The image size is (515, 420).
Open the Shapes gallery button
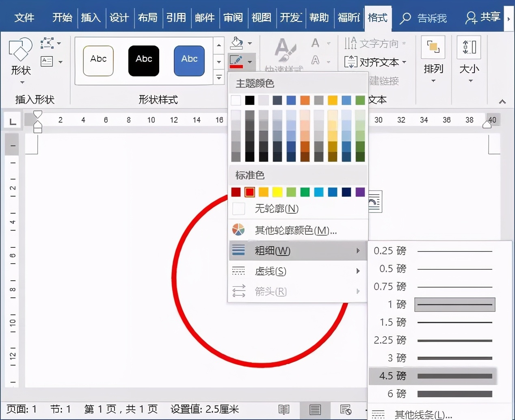(x=21, y=60)
